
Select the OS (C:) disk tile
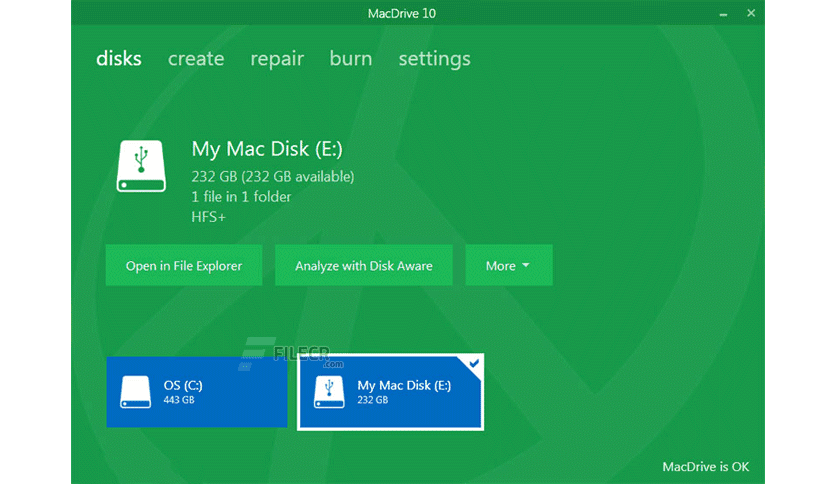click(197, 392)
